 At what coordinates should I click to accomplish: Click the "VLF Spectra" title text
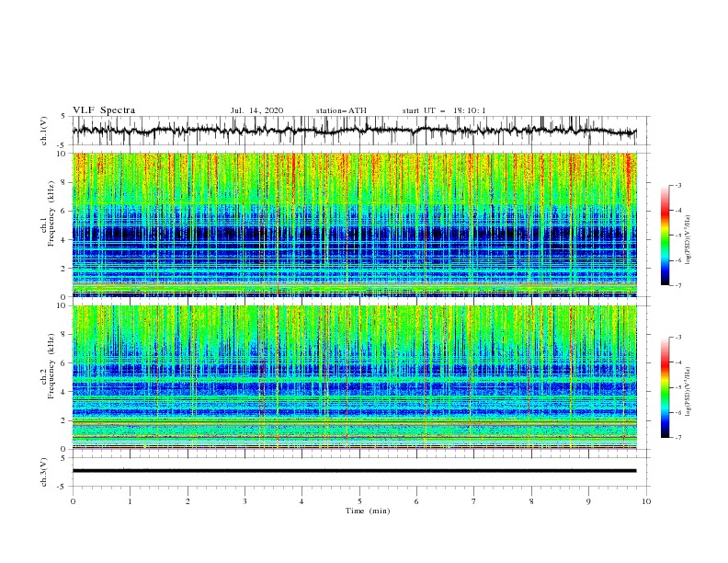point(104,110)
